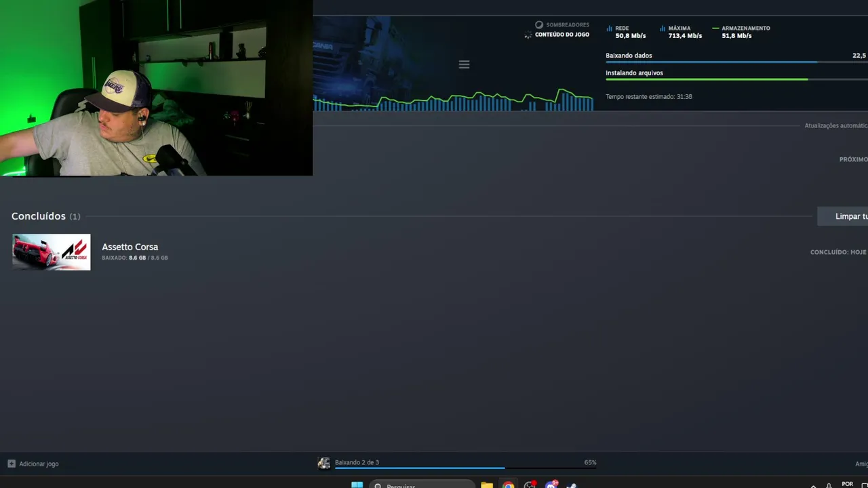Click the bottom download progress bar
This screenshot has height=488, width=868.
tap(465, 468)
